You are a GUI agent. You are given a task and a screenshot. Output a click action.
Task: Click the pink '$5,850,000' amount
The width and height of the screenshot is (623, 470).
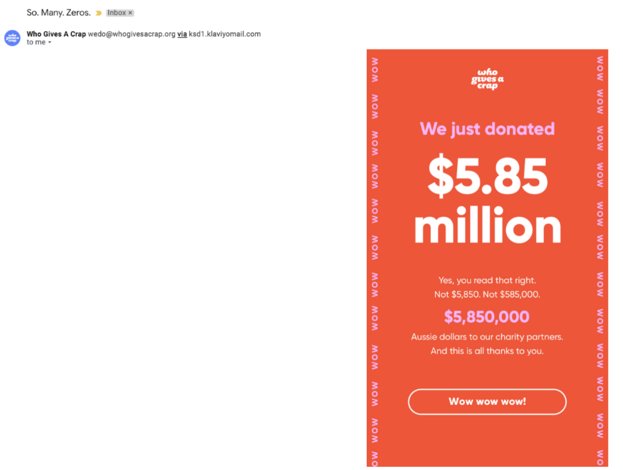point(487,317)
